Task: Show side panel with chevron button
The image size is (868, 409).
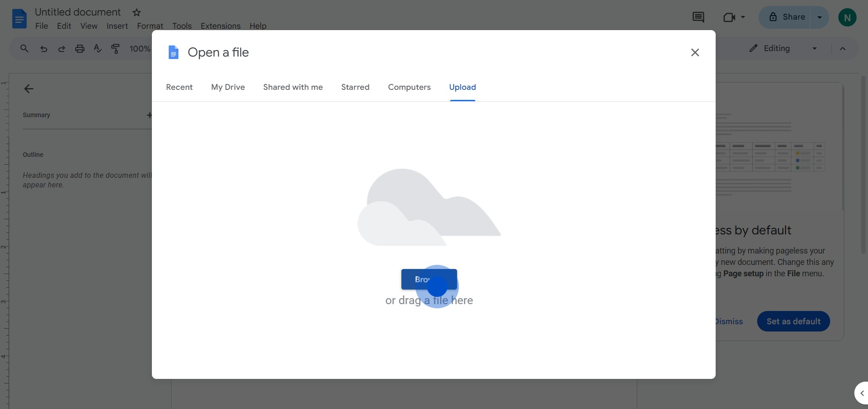Action: [862, 393]
